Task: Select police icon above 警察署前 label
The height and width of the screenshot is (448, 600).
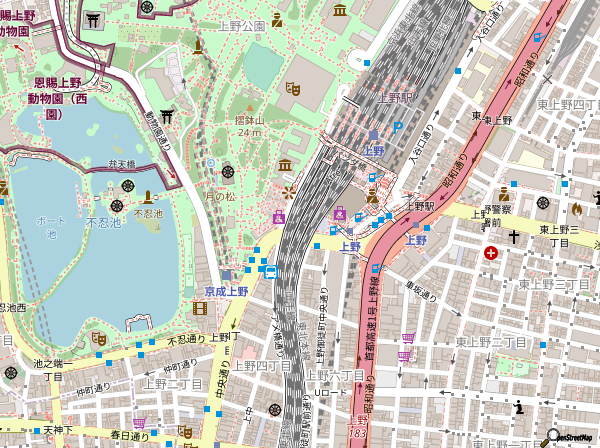Action: (x=504, y=194)
